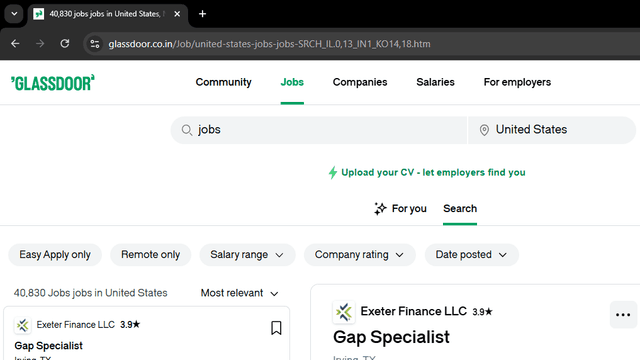Open a new browser tab with the plus
The image size is (640, 360).
202,14
